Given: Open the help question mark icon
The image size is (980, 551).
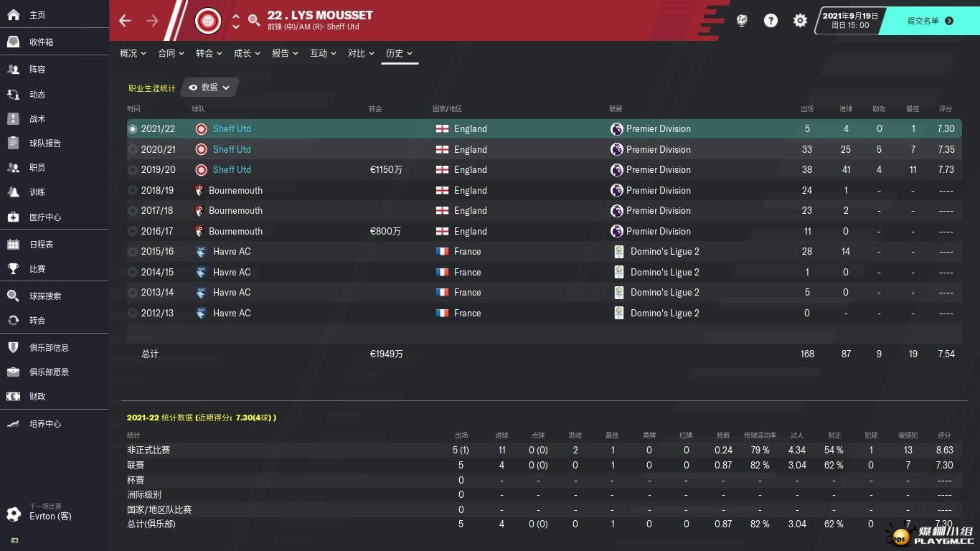Looking at the screenshot, I should click(x=771, y=21).
